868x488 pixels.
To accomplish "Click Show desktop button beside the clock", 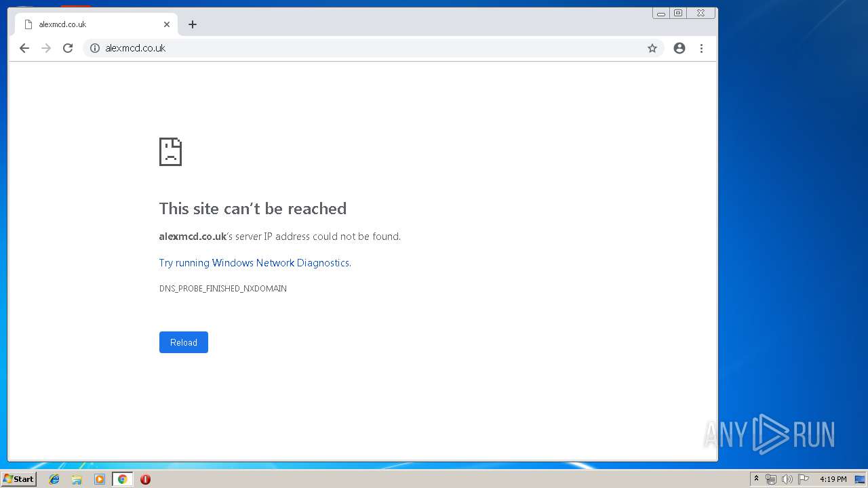I will (x=860, y=479).
